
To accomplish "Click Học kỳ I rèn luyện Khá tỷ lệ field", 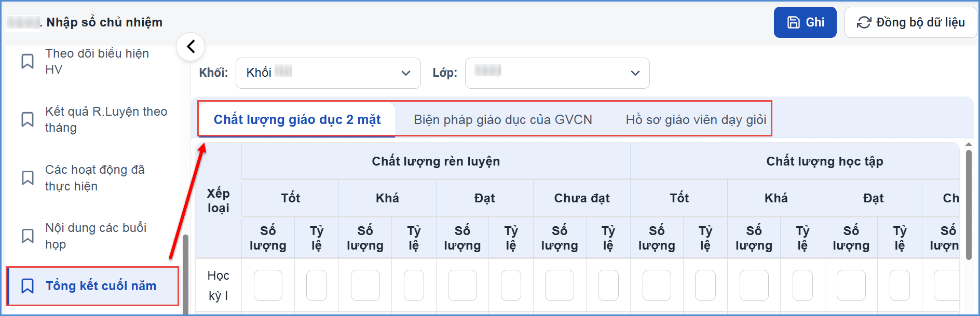I will coord(414,285).
